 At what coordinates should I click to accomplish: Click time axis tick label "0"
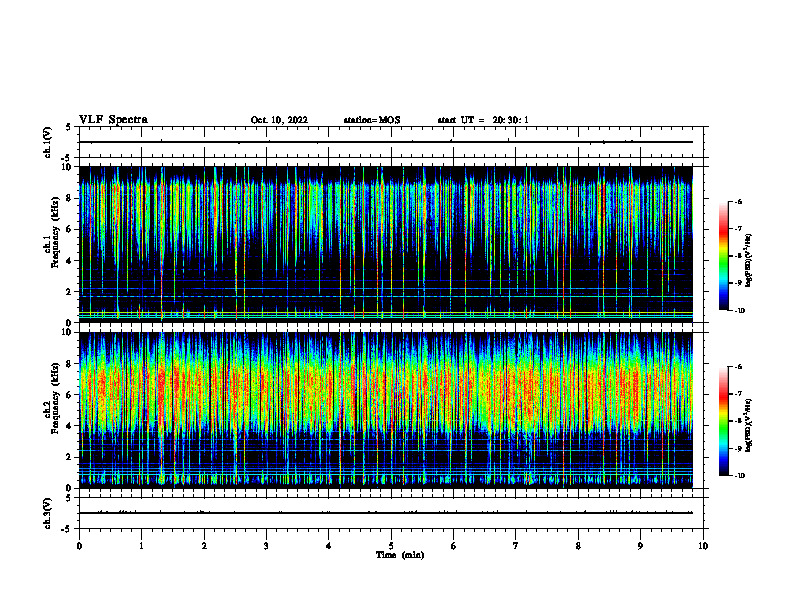click(x=79, y=546)
